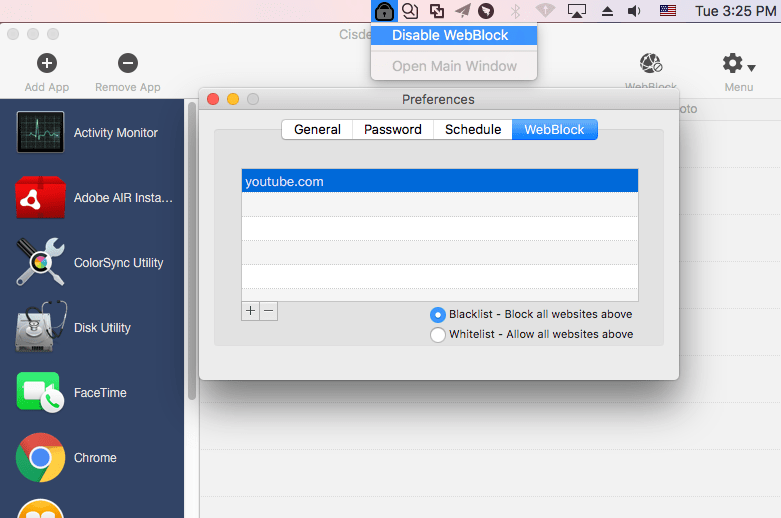
Task: Select the partially visible orange app icon
Action: coord(40,508)
